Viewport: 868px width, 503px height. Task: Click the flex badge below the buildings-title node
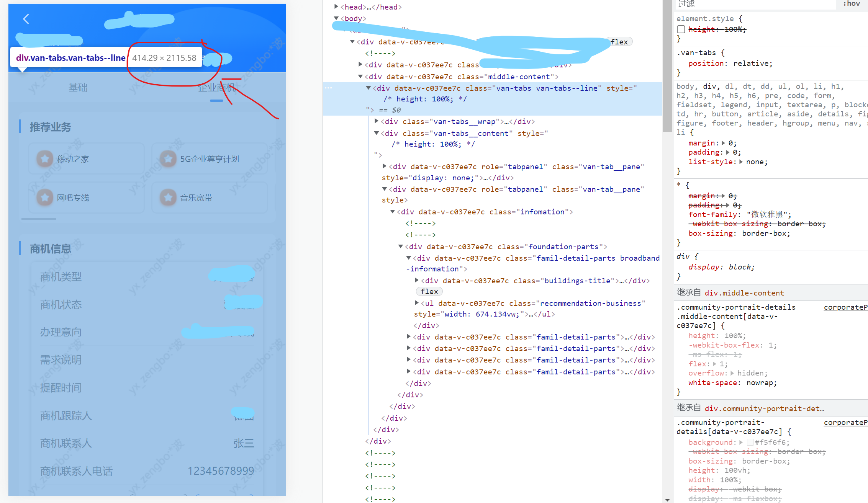[x=429, y=291]
